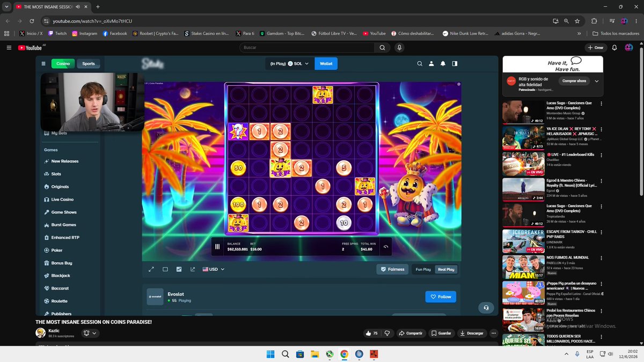Search YouTube with the magnifier button
Image resolution: width=644 pixels, height=362 pixels.
tap(382, 48)
